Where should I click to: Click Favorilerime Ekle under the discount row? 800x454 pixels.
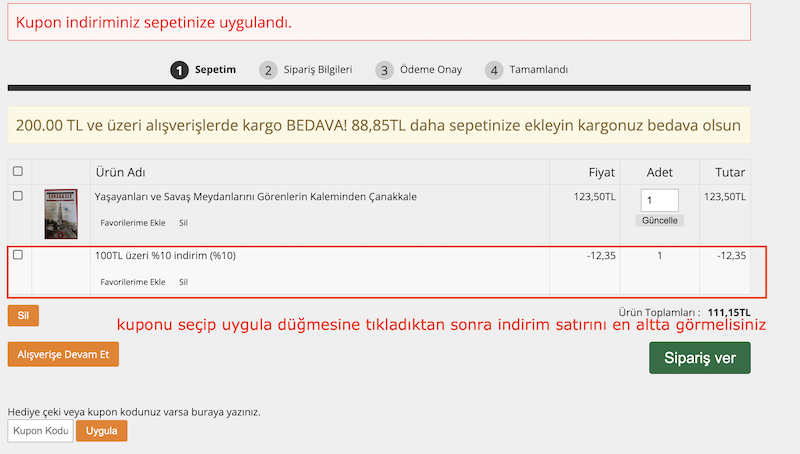(x=132, y=282)
